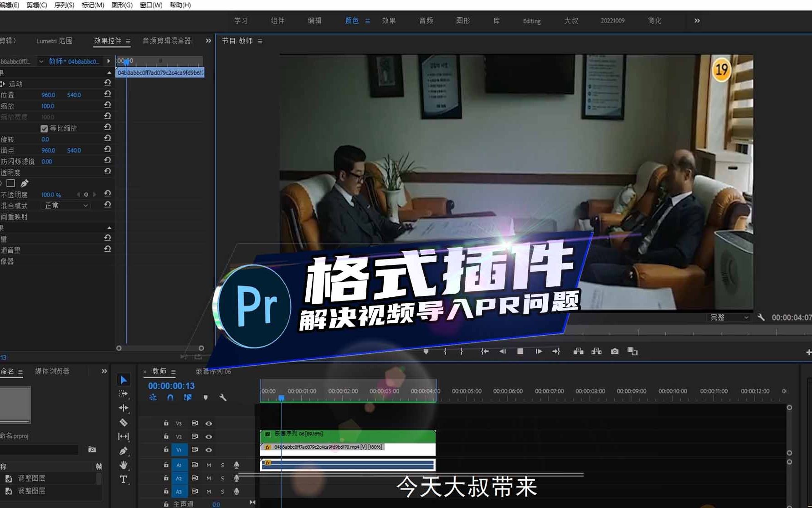Toggle snap magnet in timeline
Image resolution: width=812 pixels, height=508 pixels.
point(170,398)
